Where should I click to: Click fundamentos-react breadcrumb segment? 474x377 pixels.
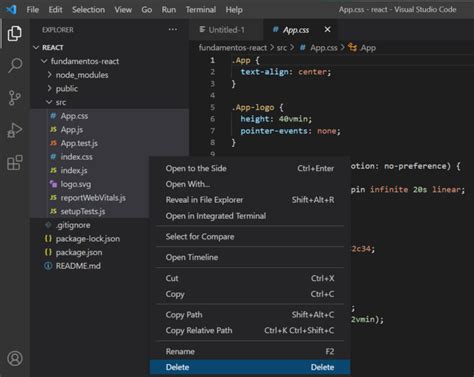click(233, 48)
